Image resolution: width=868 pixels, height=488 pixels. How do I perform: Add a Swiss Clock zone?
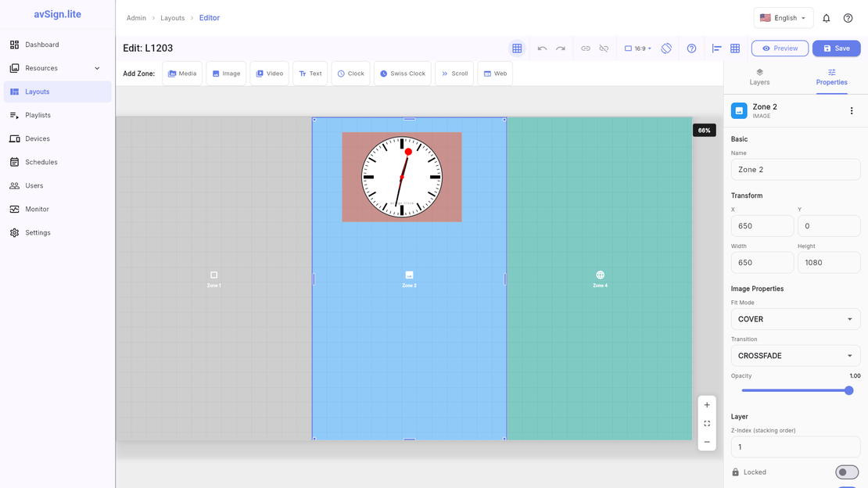pos(402,73)
